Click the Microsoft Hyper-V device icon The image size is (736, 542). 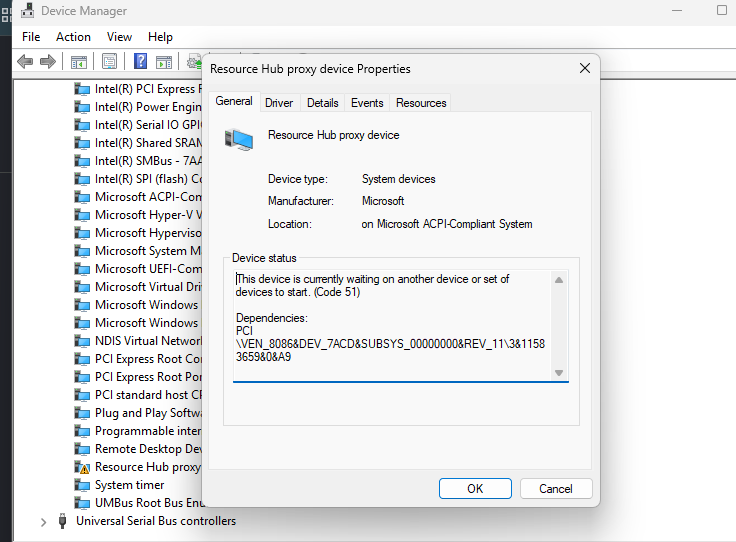tap(82, 215)
